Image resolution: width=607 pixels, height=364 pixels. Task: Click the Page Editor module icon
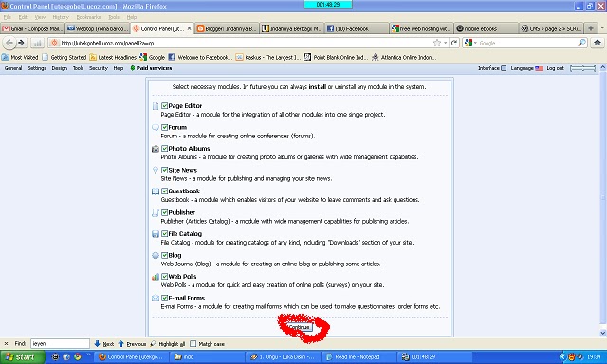pyautogui.click(x=156, y=106)
